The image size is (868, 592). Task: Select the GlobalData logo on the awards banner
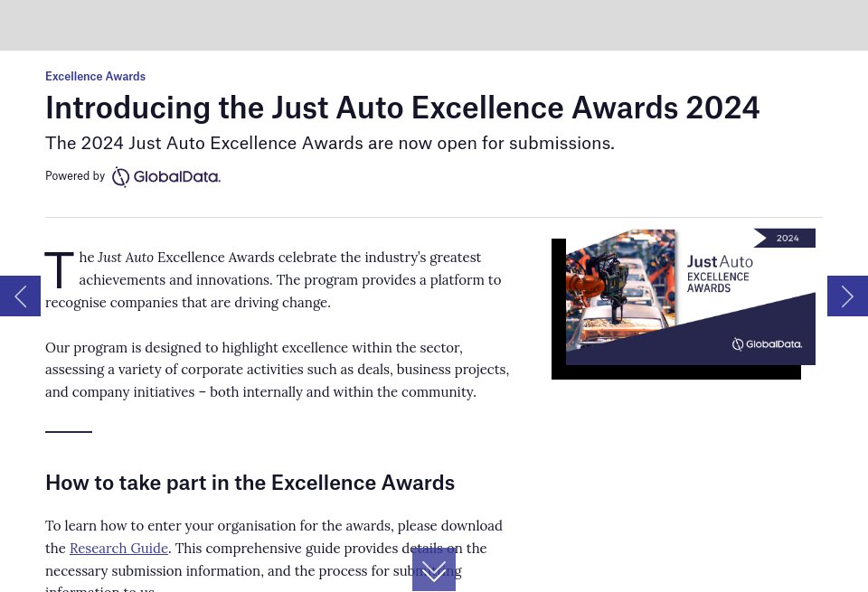767,344
